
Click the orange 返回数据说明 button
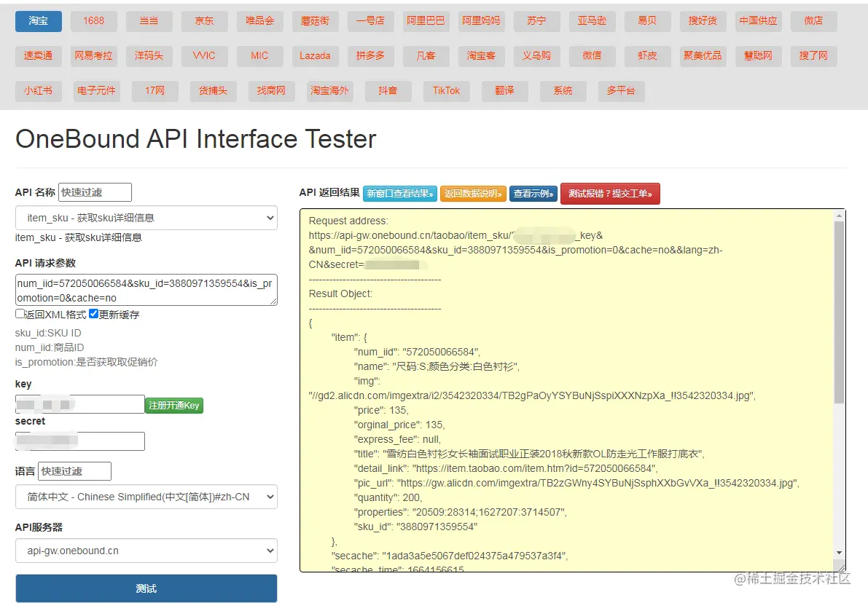473,194
